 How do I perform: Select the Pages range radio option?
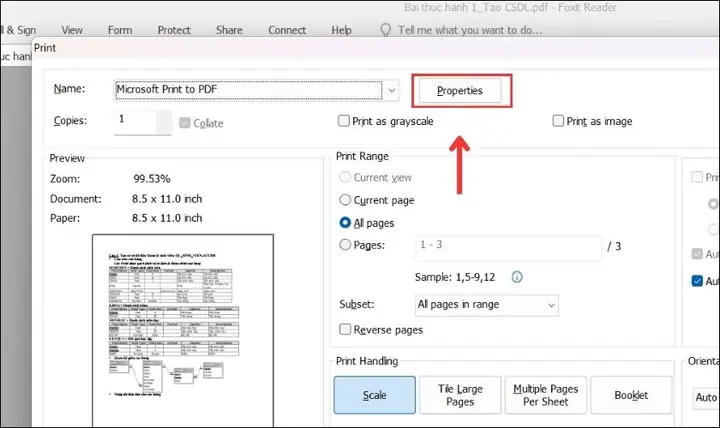(345, 245)
